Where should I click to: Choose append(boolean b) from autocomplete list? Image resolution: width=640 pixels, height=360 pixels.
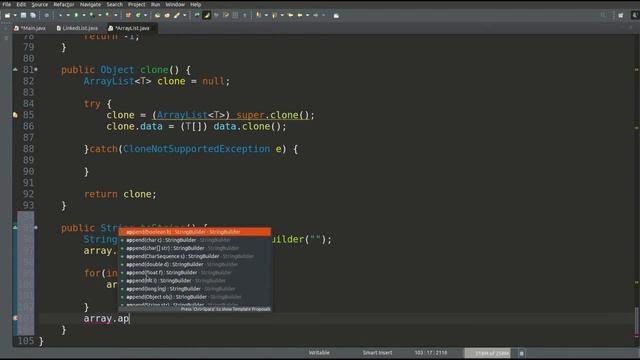click(x=195, y=232)
